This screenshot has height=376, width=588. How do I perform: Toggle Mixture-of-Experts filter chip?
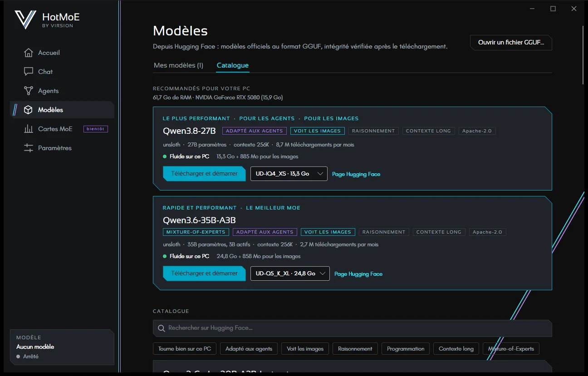(511, 349)
